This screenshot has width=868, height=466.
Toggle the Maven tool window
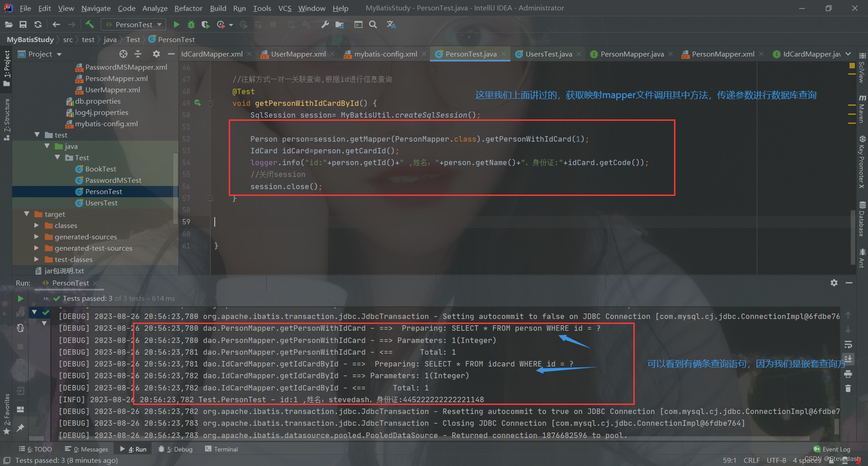[862, 109]
